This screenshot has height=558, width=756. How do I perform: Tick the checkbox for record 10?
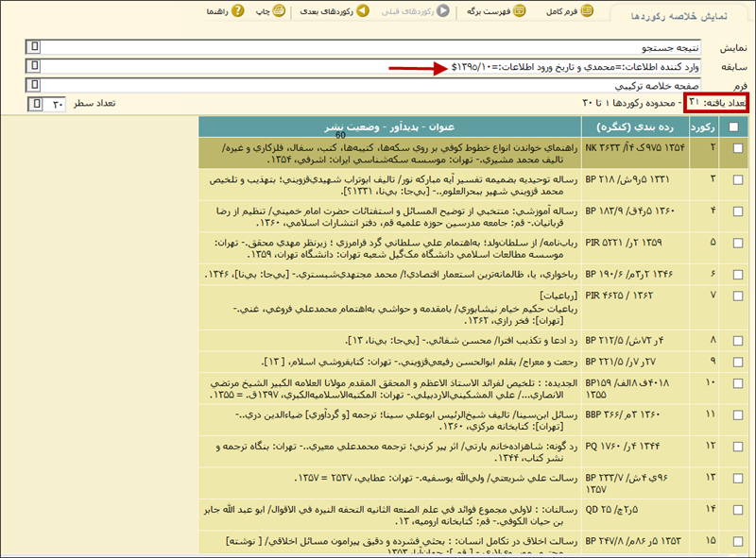735,383
